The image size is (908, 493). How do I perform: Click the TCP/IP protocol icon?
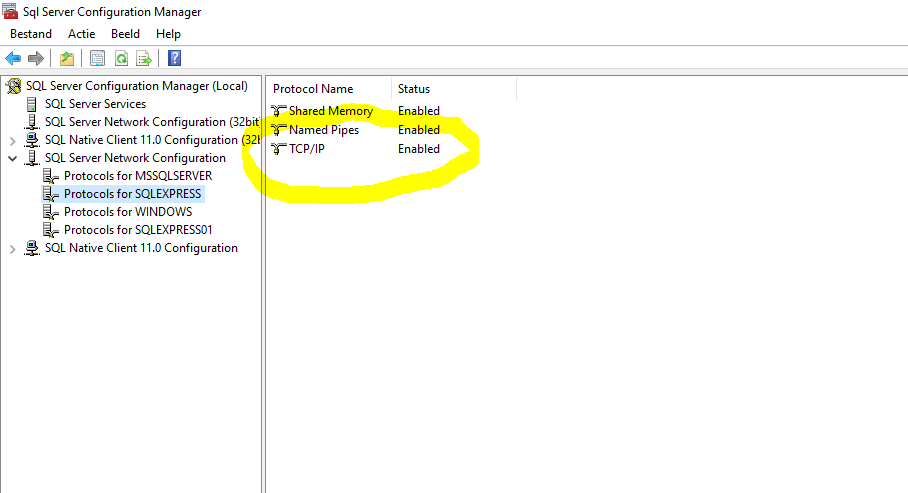coord(279,149)
